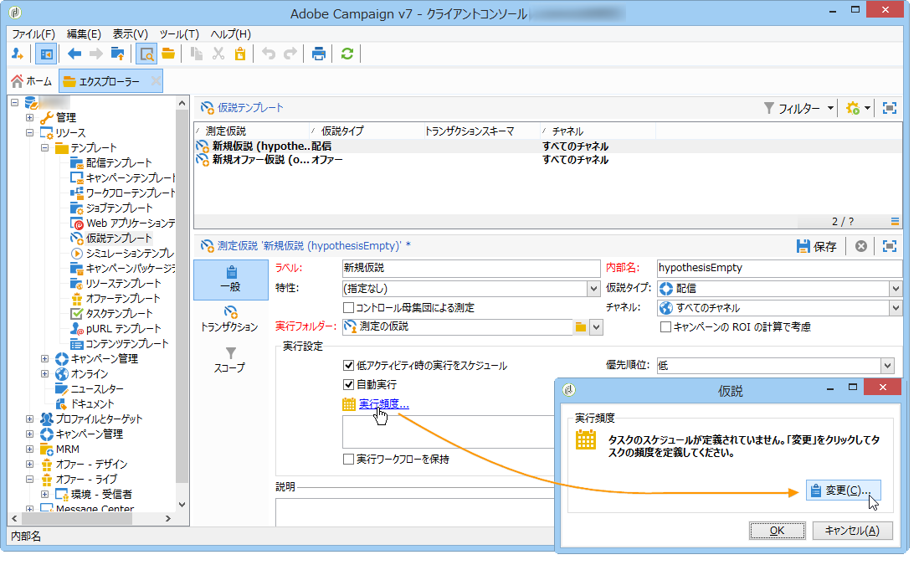Viewport: 924px width, 565px height.
Task: Click the list options icon beside 2 / ?
Action: click(895, 222)
